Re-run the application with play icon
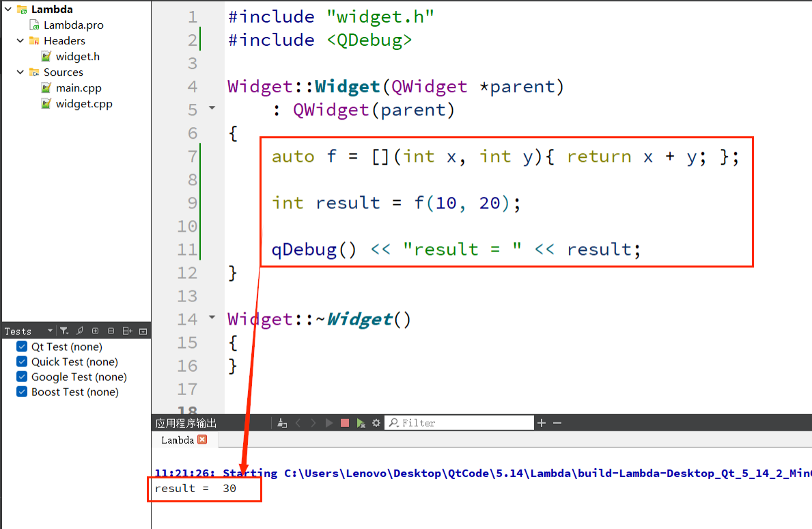 pyautogui.click(x=329, y=423)
